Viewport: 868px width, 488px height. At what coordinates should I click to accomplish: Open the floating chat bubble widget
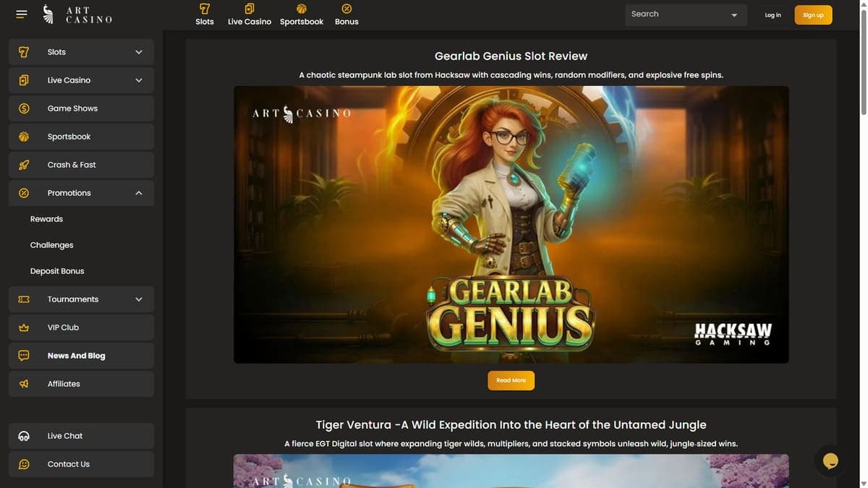click(x=830, y=461)
